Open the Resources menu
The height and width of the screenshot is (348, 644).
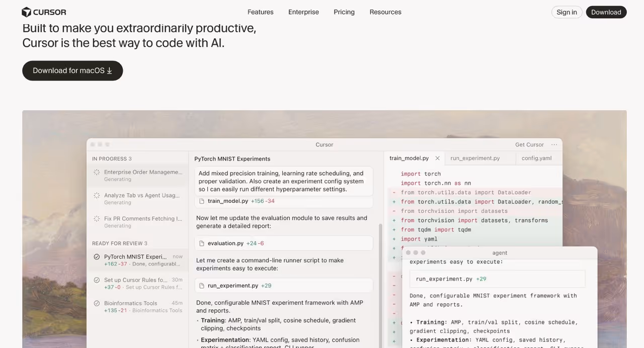(x=385, y=12)
